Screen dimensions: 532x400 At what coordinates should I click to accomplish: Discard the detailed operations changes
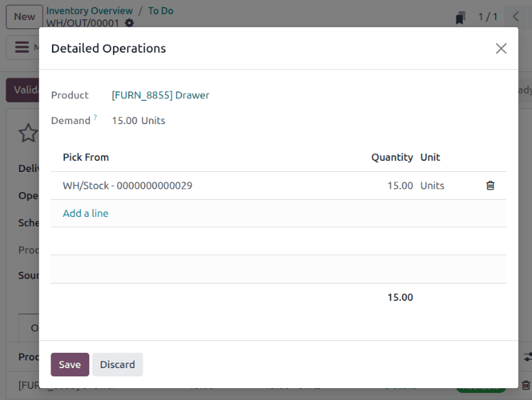coord(117,365)
